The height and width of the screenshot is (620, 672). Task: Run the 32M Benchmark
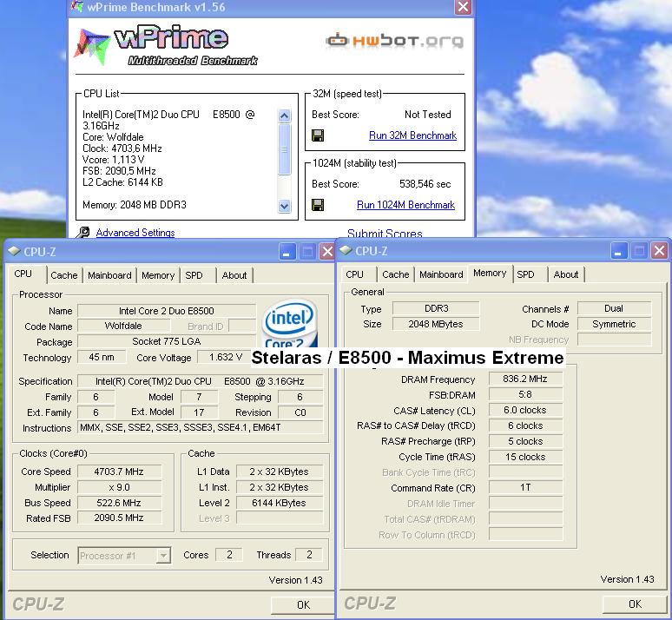point(412,135)
